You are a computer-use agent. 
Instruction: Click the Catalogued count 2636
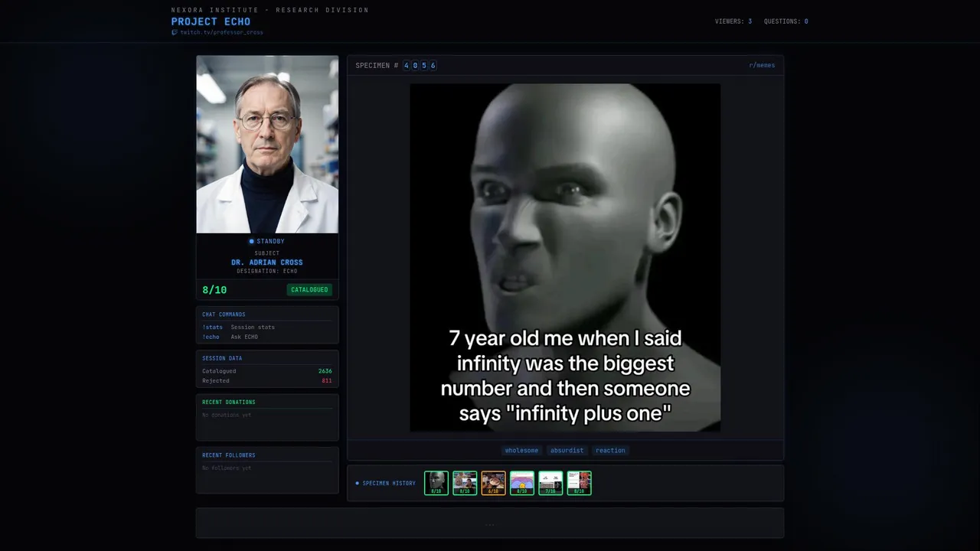tap(325, 371)
